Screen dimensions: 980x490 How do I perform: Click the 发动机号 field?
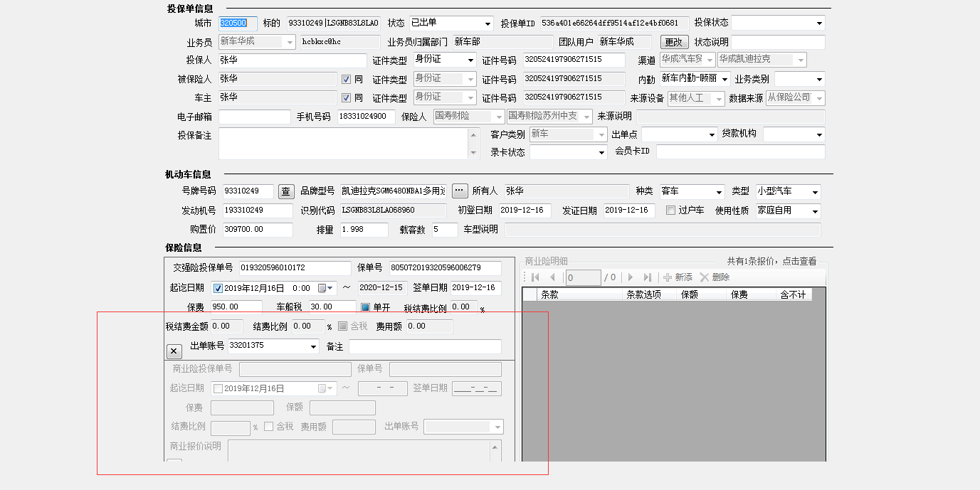pyautogui.click(x=257, y=211)
